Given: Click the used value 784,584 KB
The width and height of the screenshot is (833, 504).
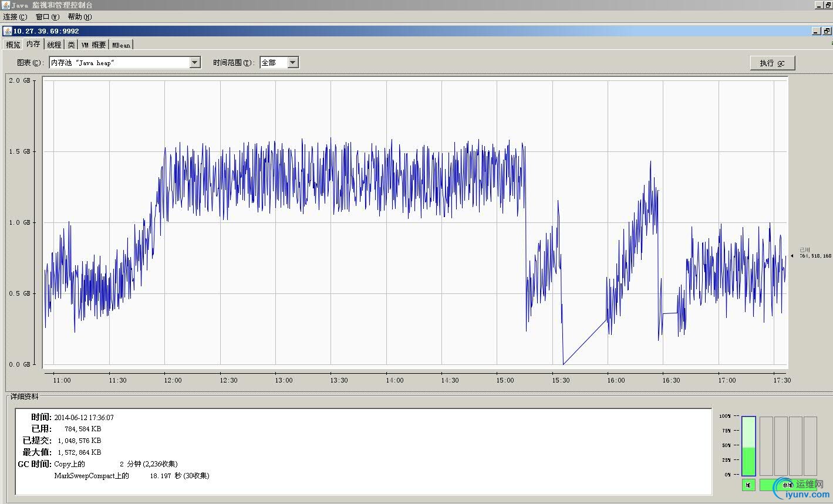Looking at the screenshot, I should pyautogui.click(x=83, y=429).
